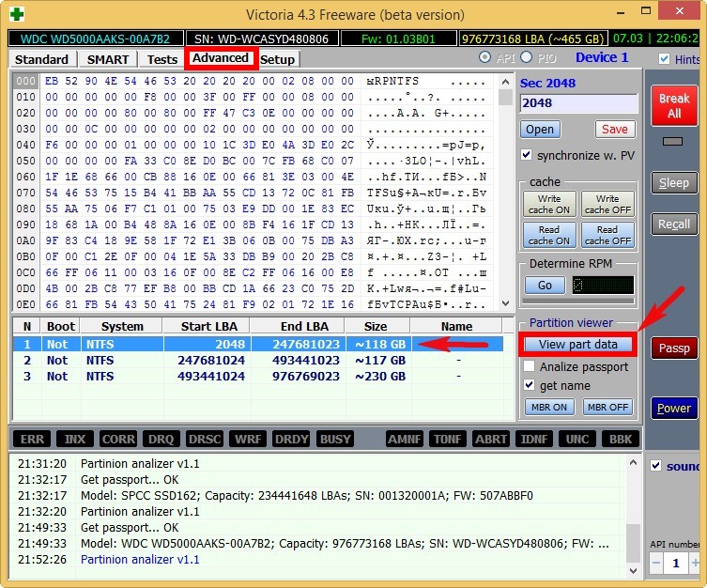Decrease API number with minus stepper
Image resolution: width=707 pixels, height=588 pixels.
point(656,563)
